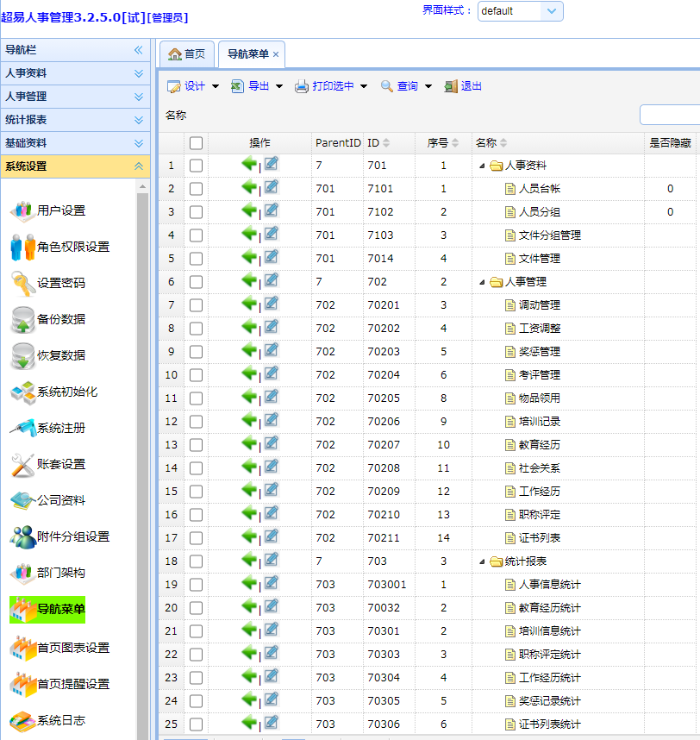The height and width of the screenshot is (740, 700).
Task: Launch 系统初始化
Action: [x=55, y=392]
